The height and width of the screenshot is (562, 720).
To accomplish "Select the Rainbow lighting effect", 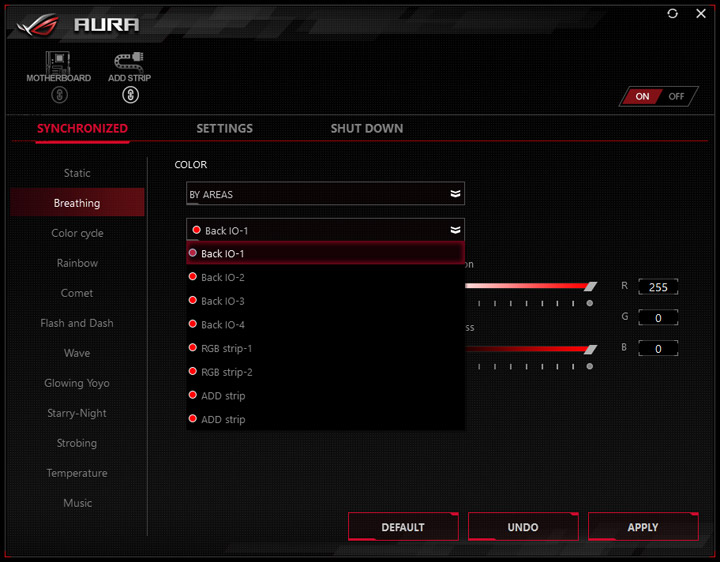I will click(77, 263).
